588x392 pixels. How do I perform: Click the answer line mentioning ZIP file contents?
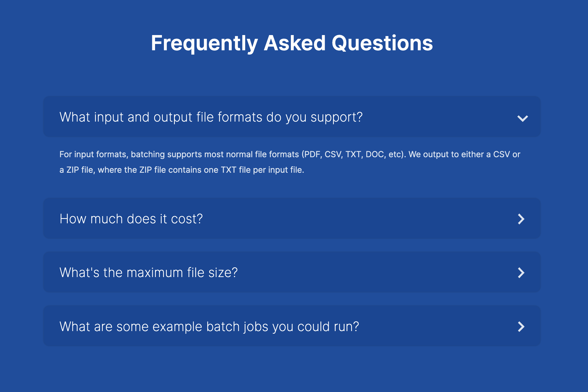pos(182,170)
